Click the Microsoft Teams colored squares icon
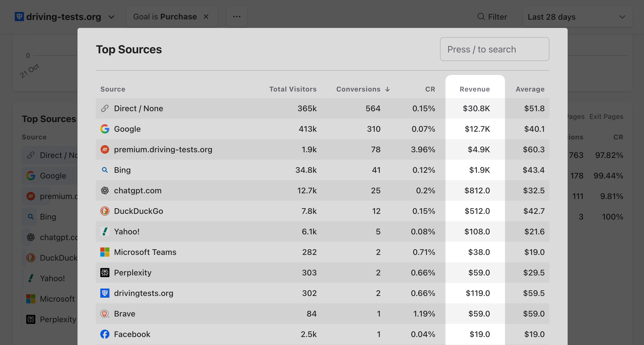This screenshot has width=644, height=345. point(105,252)
